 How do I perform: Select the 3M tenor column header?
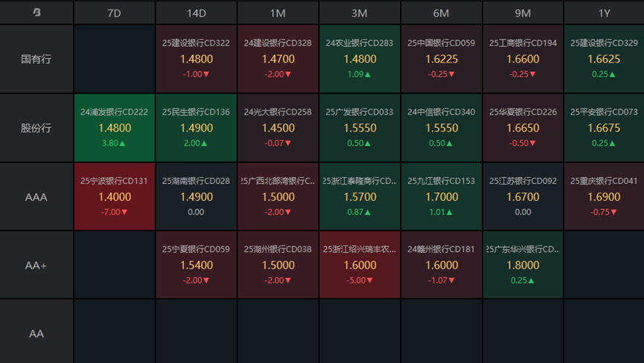coord(359,13)
